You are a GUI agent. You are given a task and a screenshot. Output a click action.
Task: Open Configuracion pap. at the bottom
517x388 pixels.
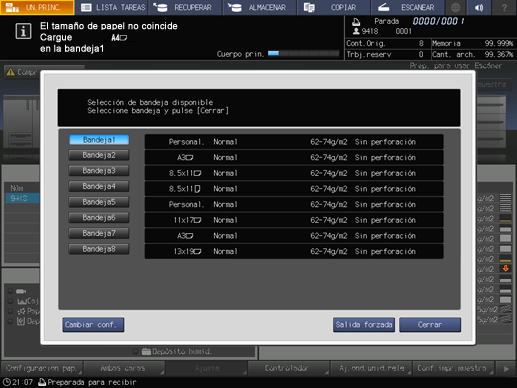pos(42,368)
